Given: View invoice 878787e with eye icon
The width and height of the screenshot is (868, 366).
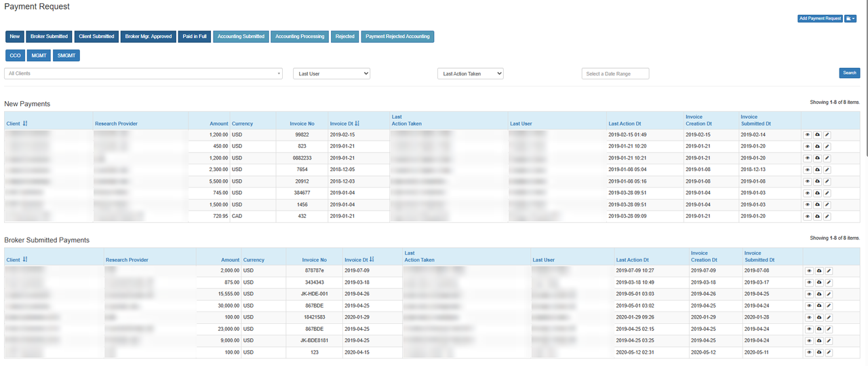Looking at the screenshot, I should tap(808, 271).
